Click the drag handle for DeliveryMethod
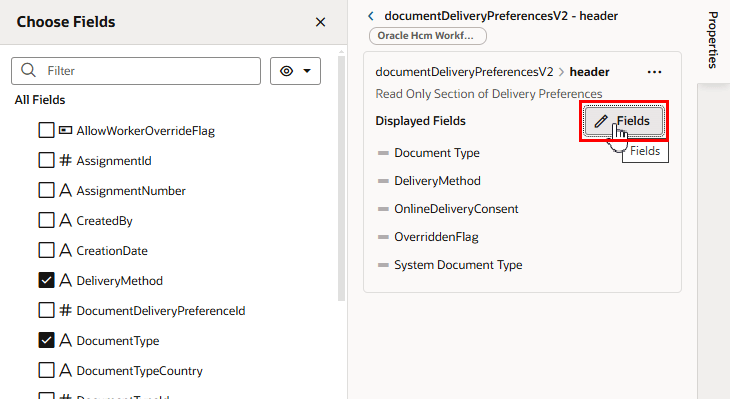Viewport: 730px width, 399px height. tap(383, 181)
